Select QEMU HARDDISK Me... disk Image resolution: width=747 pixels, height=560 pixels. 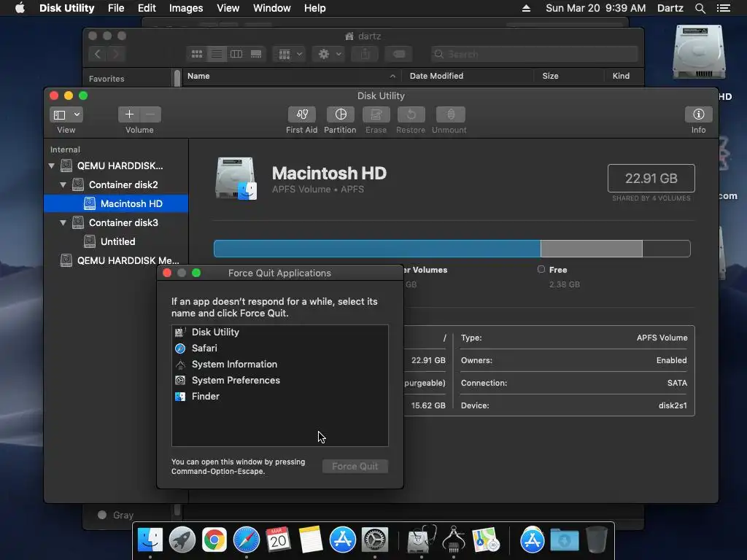point(116,260)
